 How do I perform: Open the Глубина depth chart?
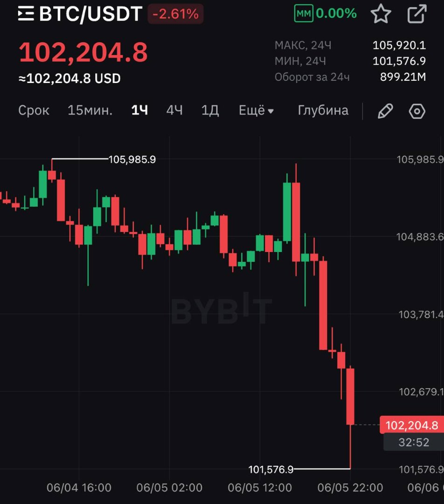pos(323,111)
